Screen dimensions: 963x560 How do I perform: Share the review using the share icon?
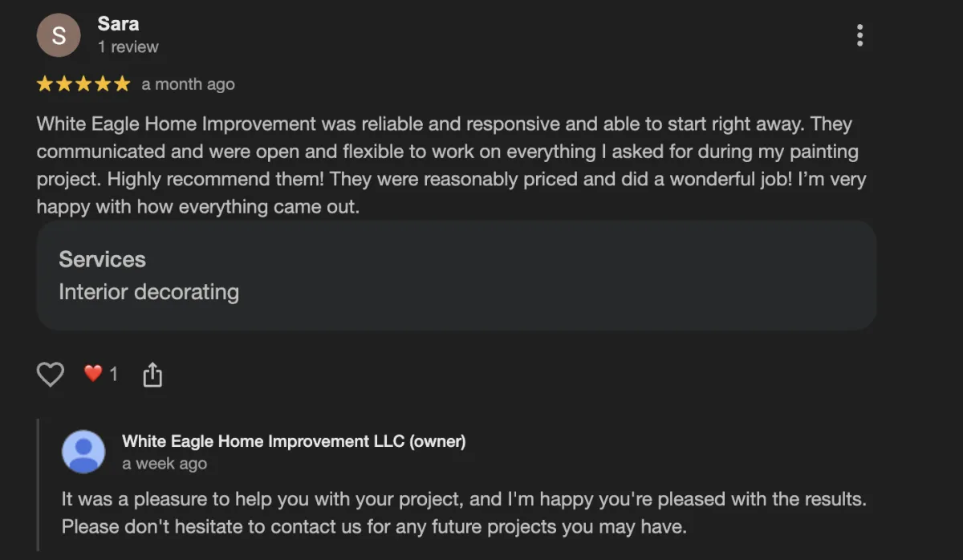(152, 375)
